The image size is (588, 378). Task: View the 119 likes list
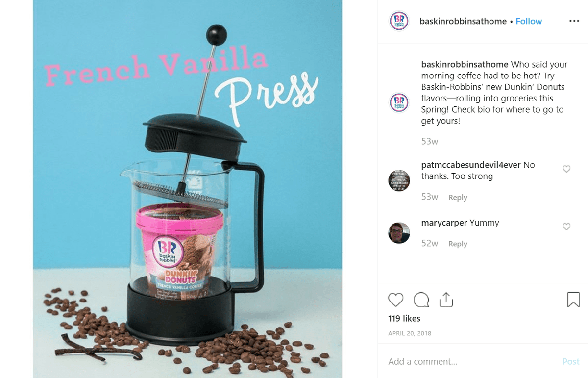404,318
